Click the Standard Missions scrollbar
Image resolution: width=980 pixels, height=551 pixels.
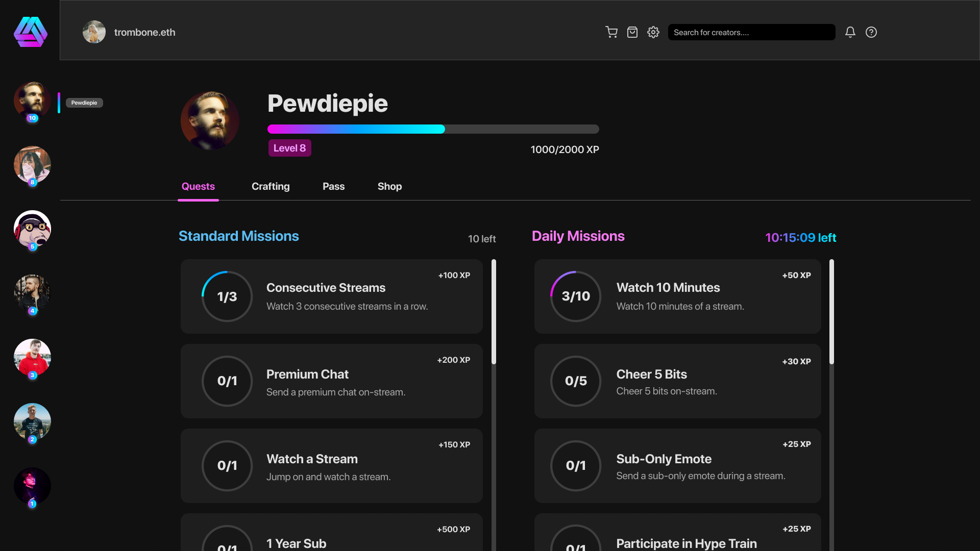[494, 312]
